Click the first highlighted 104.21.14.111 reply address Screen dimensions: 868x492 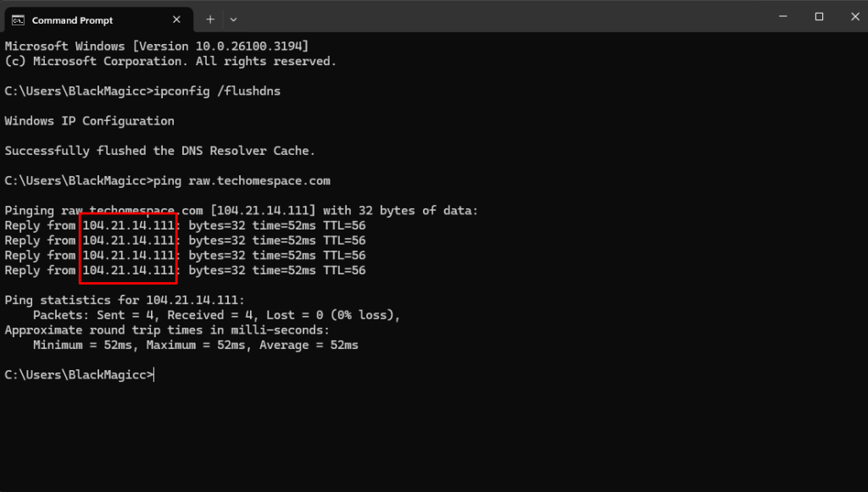(x=129, y=225)
